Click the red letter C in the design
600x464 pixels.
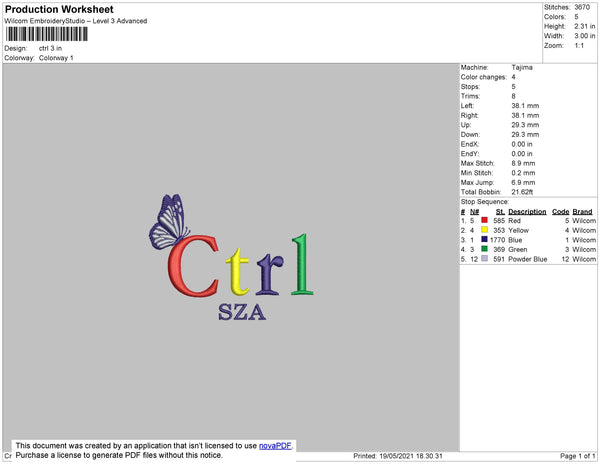coord(193,266)
